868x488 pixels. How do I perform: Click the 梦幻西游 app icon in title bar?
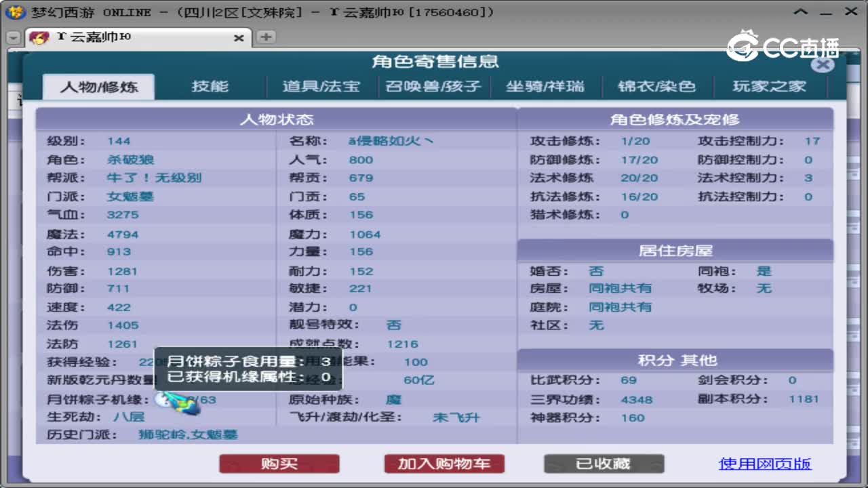point(15,12)
